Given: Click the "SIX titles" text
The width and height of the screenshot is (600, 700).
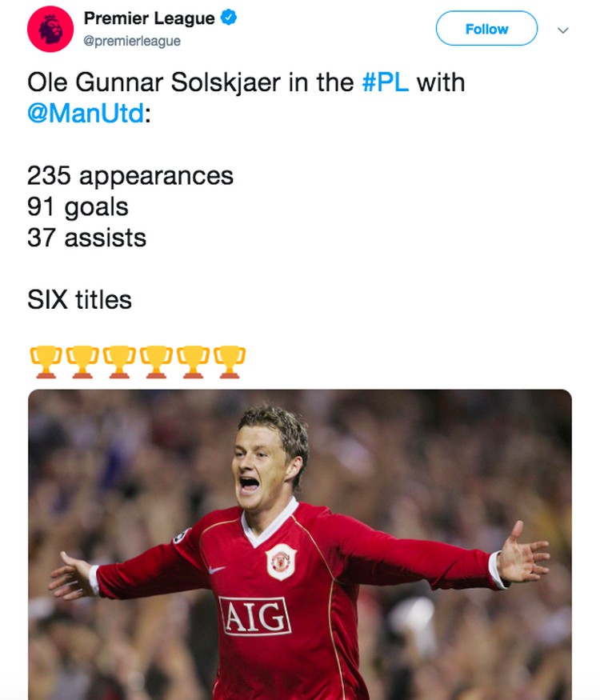Looking at the screenshot, I should click(x=79, y=299).
